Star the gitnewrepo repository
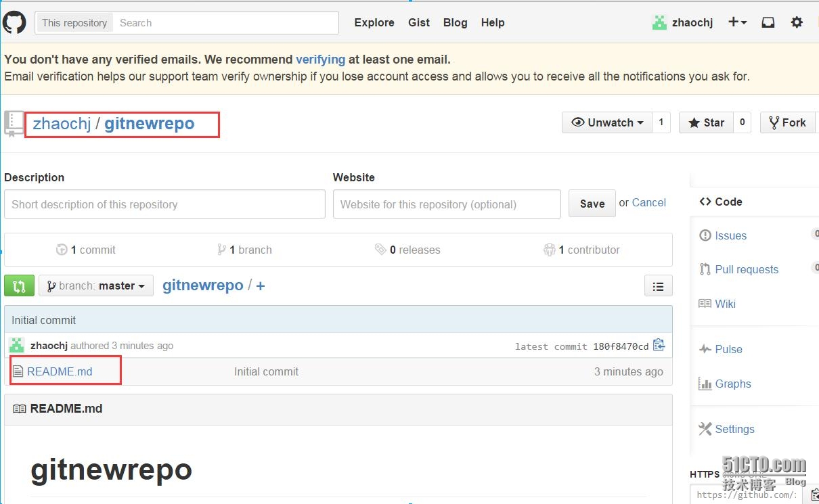 coord(707,122)
